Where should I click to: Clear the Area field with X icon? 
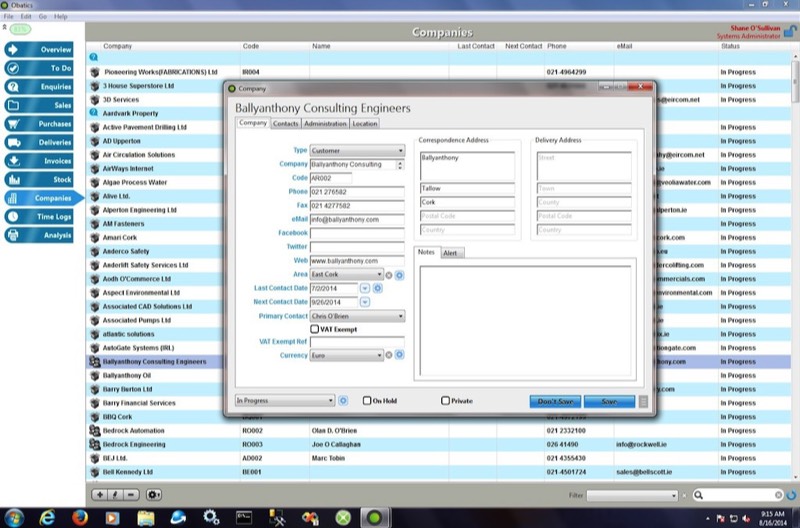389,275
